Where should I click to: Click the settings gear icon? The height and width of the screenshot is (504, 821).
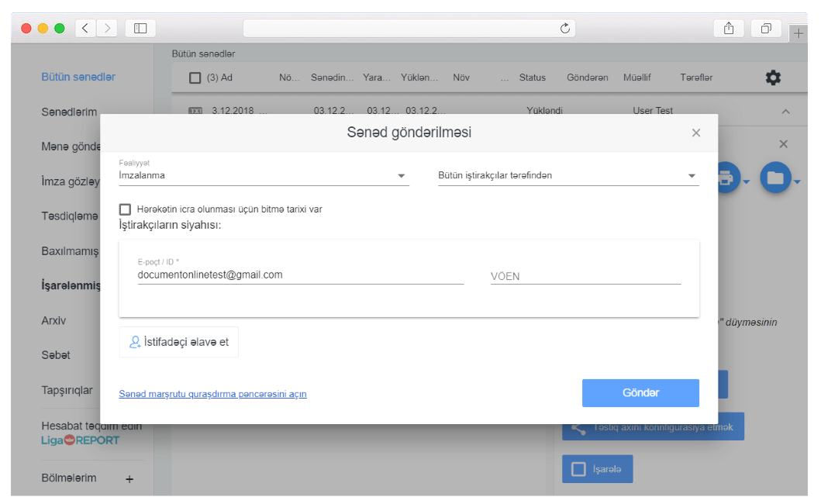coord(773,78)
